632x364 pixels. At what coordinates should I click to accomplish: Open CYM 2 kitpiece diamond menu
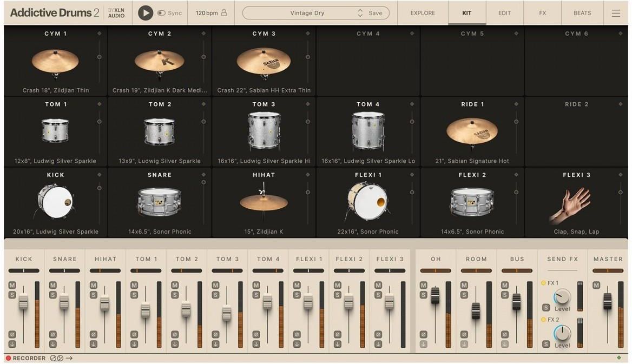(x=203, y=34)
